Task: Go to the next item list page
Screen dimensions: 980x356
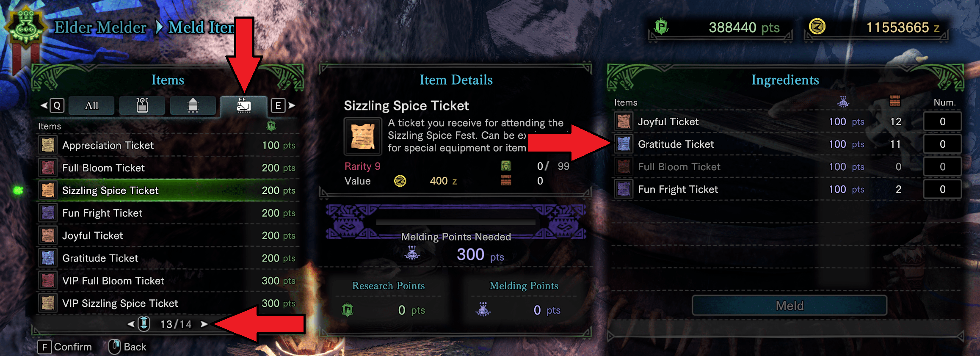Action: (204, 324)
